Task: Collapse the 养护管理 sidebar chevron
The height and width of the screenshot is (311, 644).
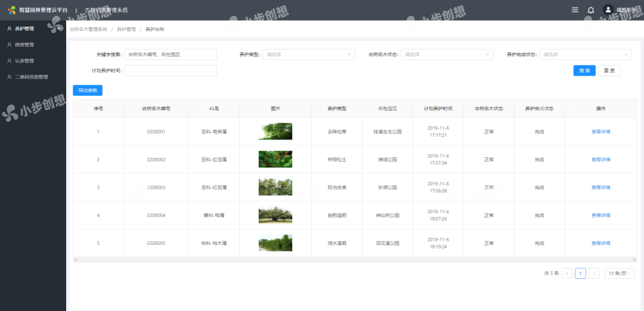Action: pyautogui.click(x=58, y=29)
